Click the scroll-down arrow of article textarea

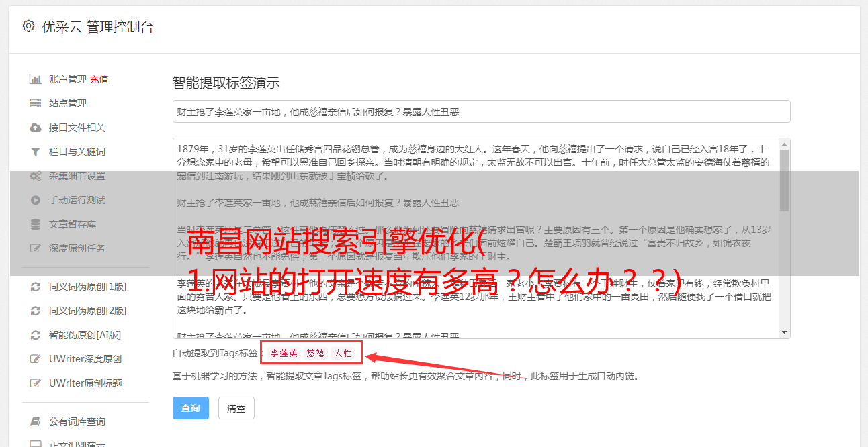pos(784,332)
